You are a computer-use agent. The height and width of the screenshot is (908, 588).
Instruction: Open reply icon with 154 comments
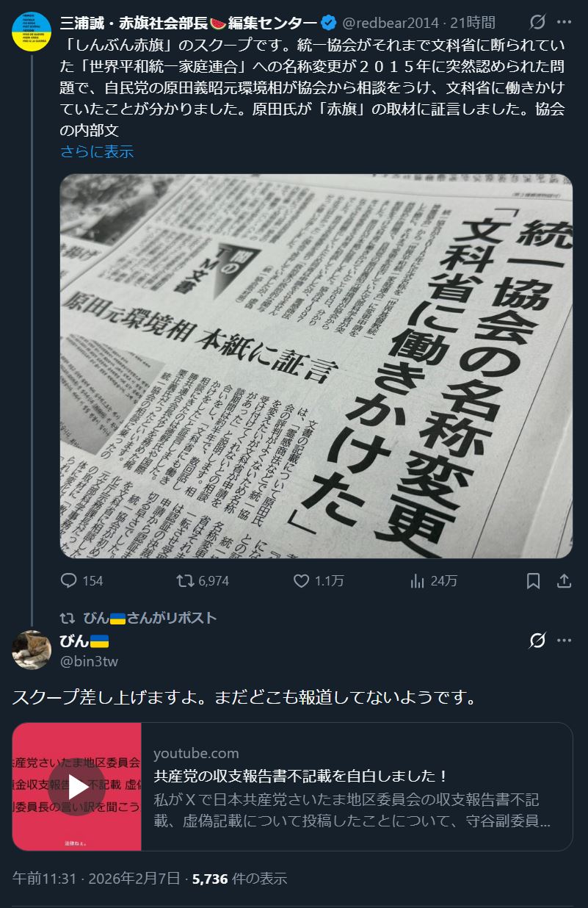pyautogui.click(x=69, y=581)
